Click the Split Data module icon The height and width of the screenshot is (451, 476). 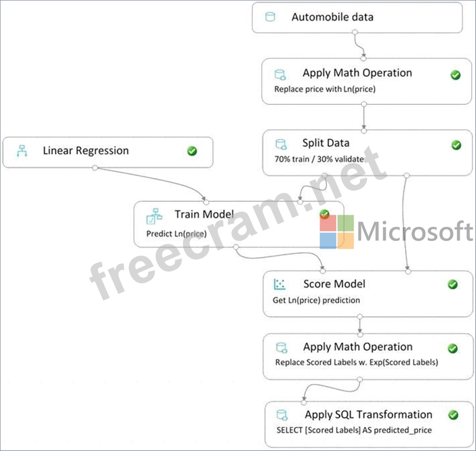click(x=281, y=144)
